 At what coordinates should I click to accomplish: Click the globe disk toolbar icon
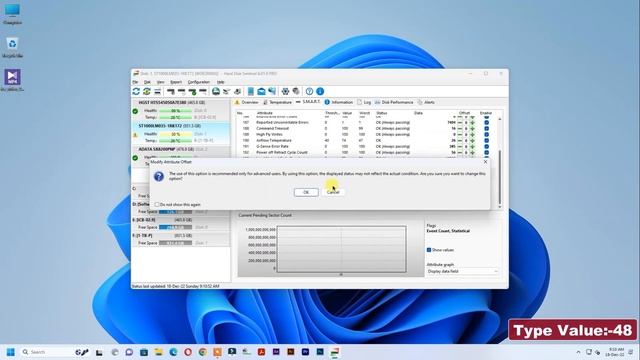pyautogui.click(x=216, y=91)
